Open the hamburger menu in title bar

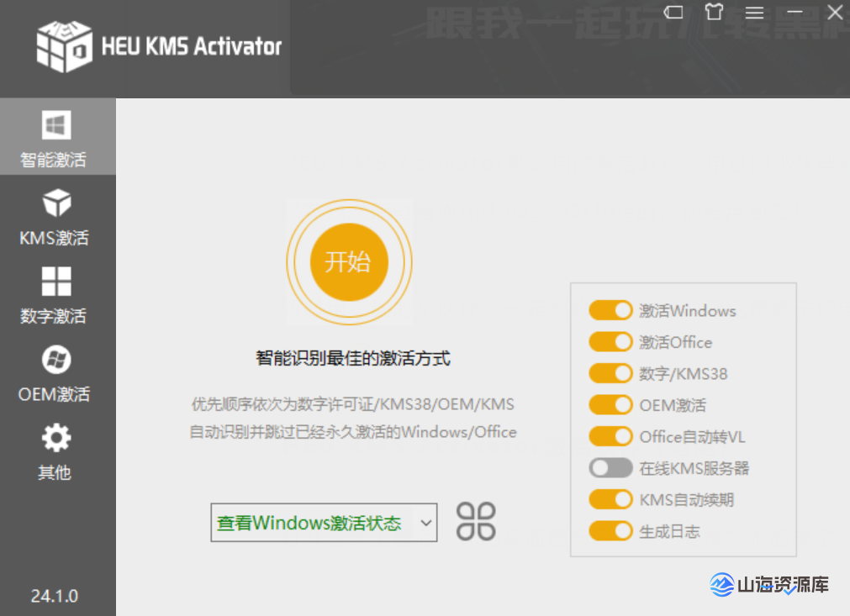pos(754,13)
